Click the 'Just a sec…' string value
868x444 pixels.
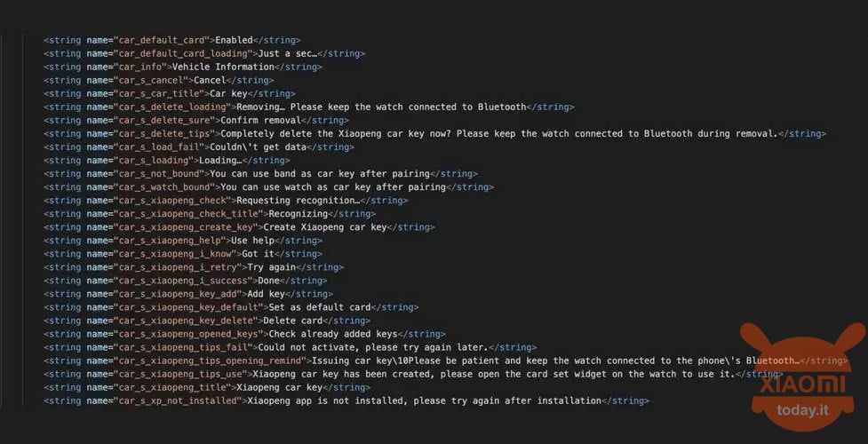click(x=287, y=53)
